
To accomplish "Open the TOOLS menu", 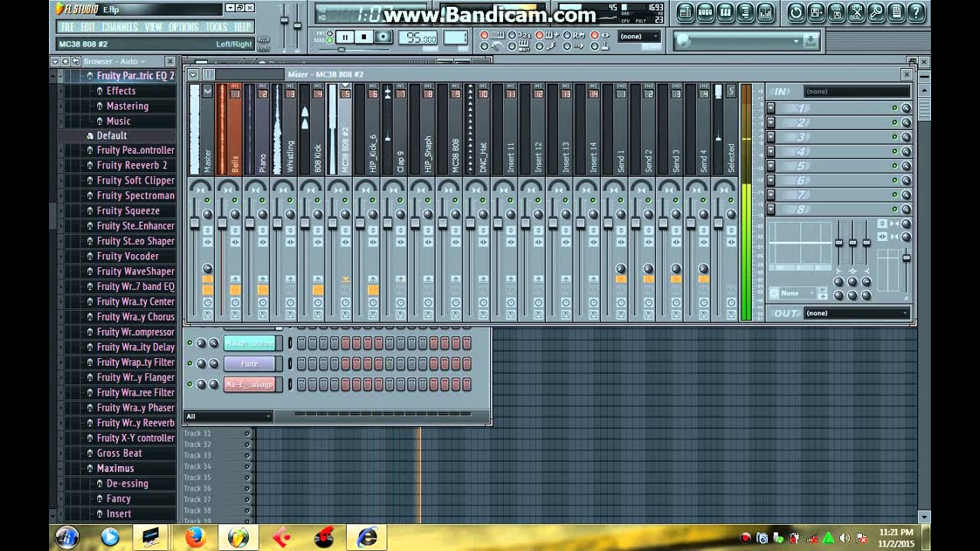I will pyautogui.click(x=217, y=27).
